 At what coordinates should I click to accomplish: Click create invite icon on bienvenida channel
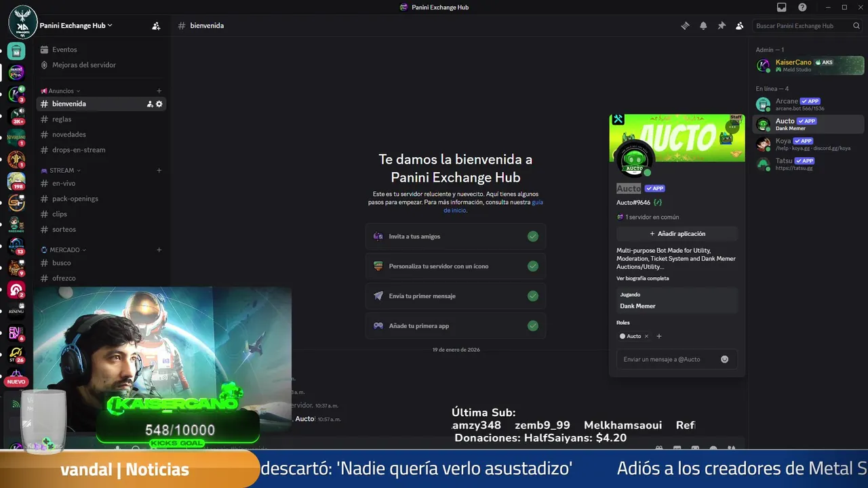point(150,104)
